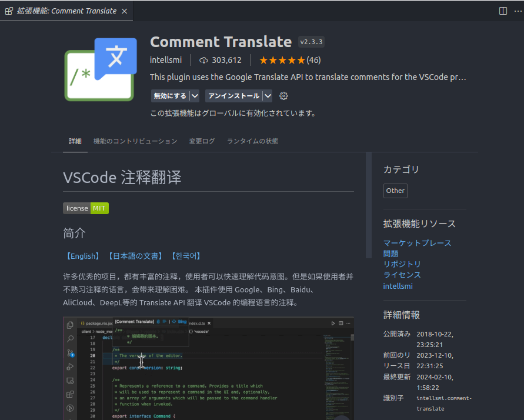Screen dimensions: 524x420
Task: Click the Comment Translate extension logo icon
Action: click(101, 69)
